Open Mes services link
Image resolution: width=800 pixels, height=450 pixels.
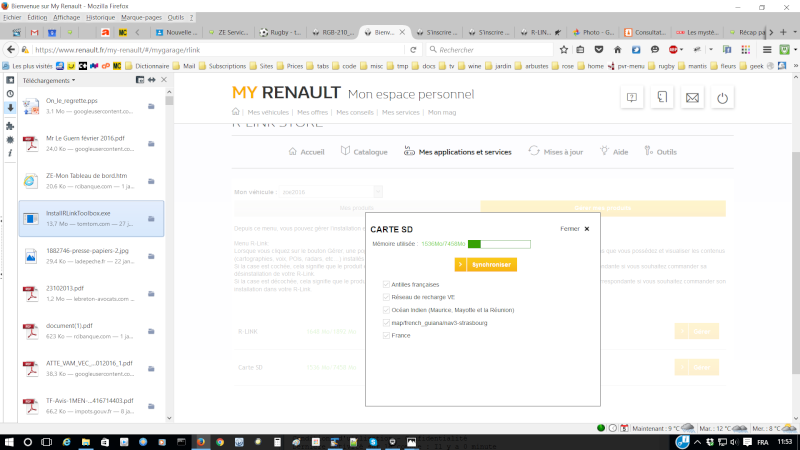point(401,112)
